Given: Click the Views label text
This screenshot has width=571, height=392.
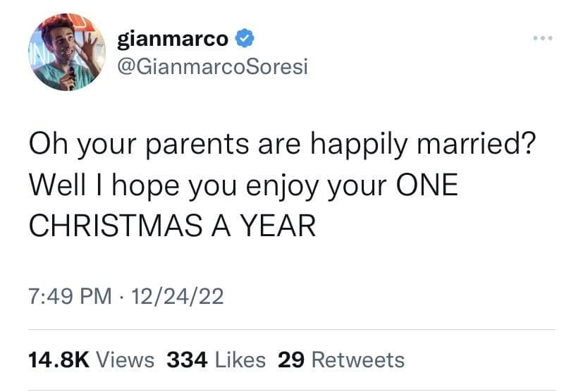Looking at the screenshot, I should click(x=124, y=360).
